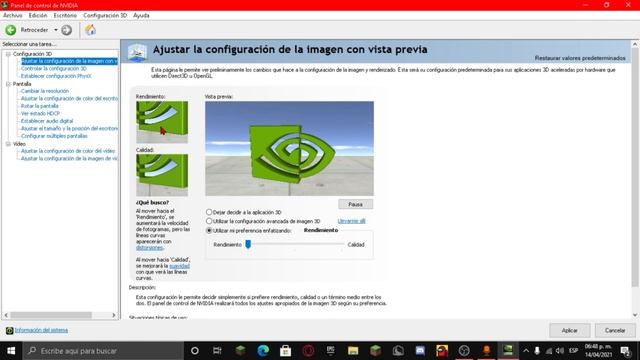The image size is (640, 360).
Task: Open Configurar múltiples pantallas
Action: 54,136
